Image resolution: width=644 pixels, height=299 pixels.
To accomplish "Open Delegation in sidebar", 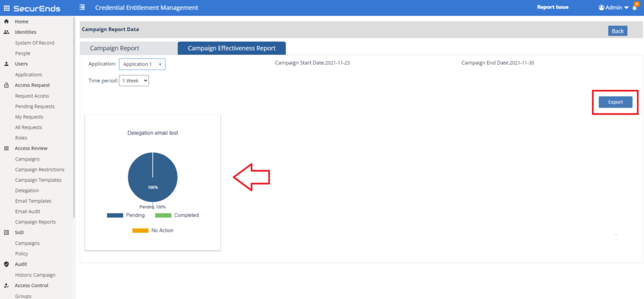I will coord(27,191).
